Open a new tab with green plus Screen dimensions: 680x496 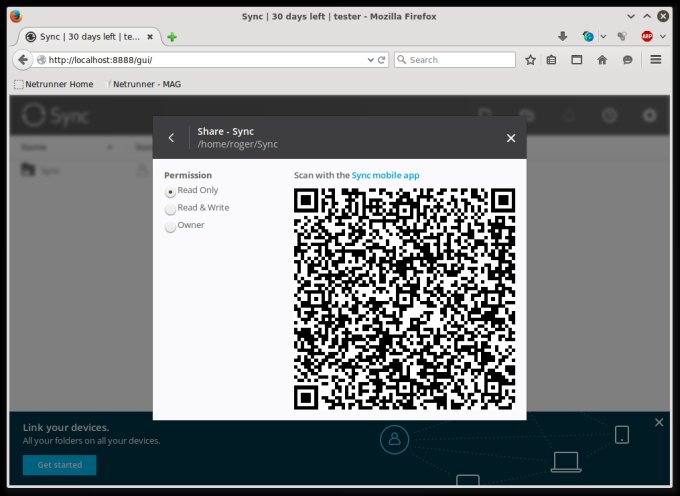[x=172, y=37]
